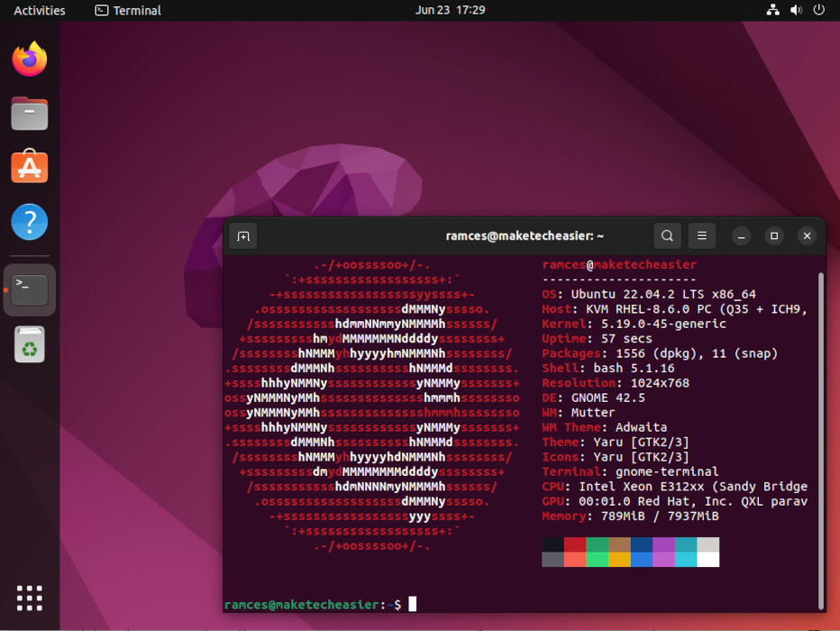
Task: Show the Applications grid
Action: click(x=29, y=598)
